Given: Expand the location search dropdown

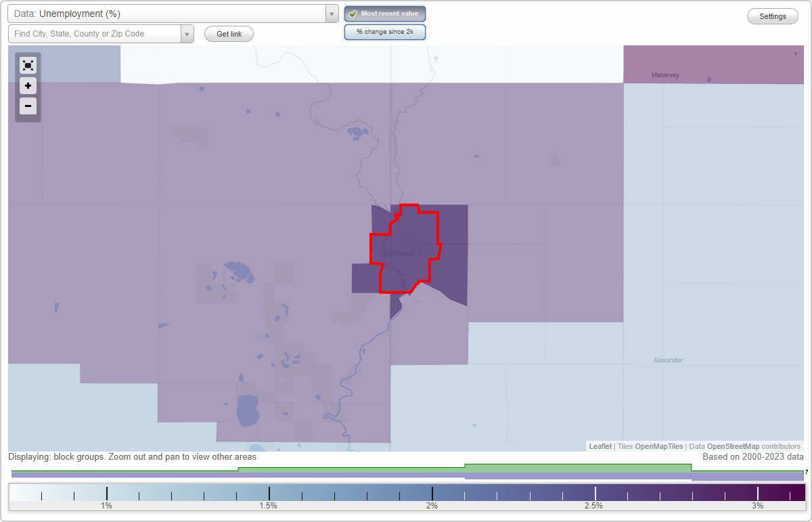Looking at the screenshot, I should 187,33.
